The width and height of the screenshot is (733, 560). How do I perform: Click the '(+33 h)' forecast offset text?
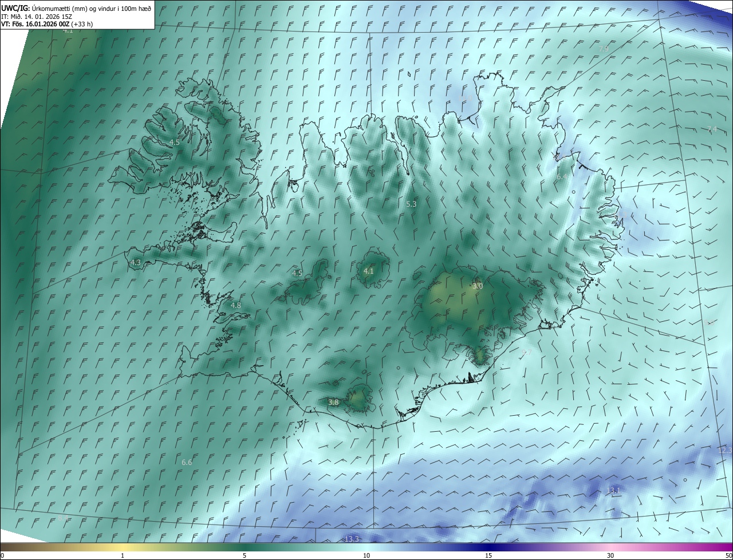(x=82, y=24)
